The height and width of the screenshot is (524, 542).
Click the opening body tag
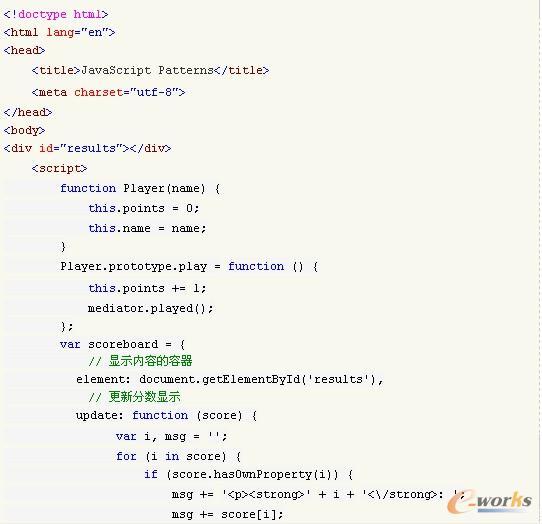[x=24, y=130]
